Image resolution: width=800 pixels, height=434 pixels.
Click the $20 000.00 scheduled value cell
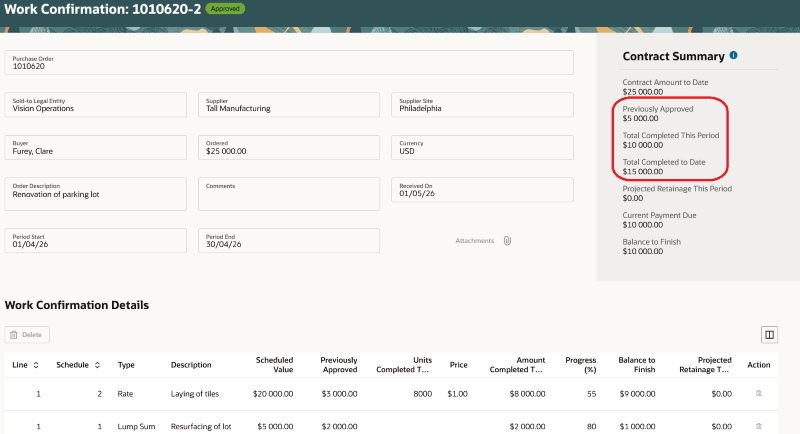273,394
